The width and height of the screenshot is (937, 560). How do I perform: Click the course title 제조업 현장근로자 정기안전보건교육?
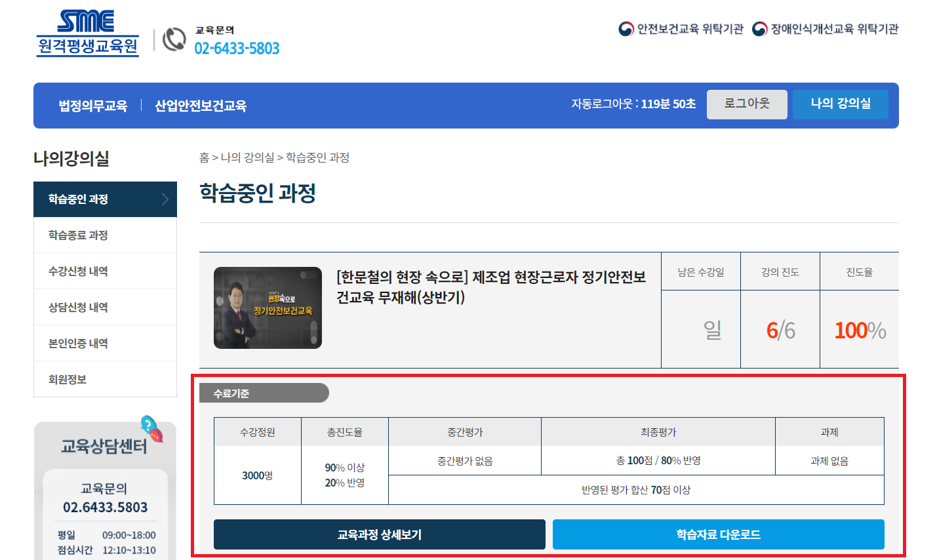[490, 287]
